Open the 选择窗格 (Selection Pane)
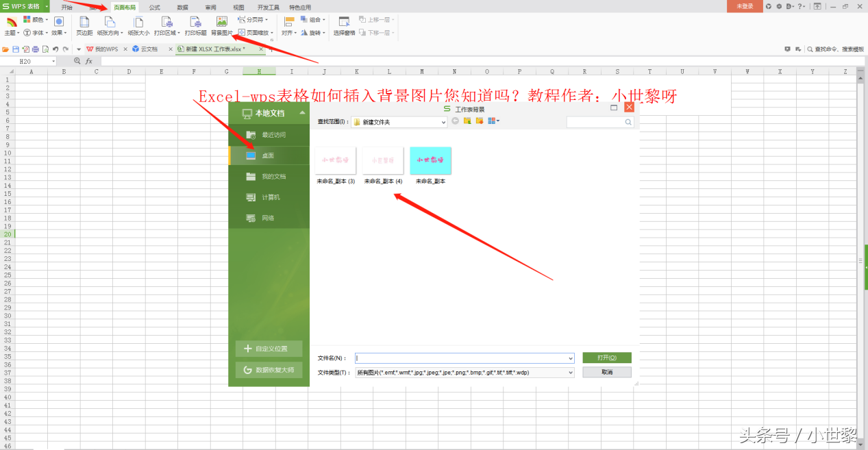This screenshot has height=450, width=868. (x=344, y=27)
